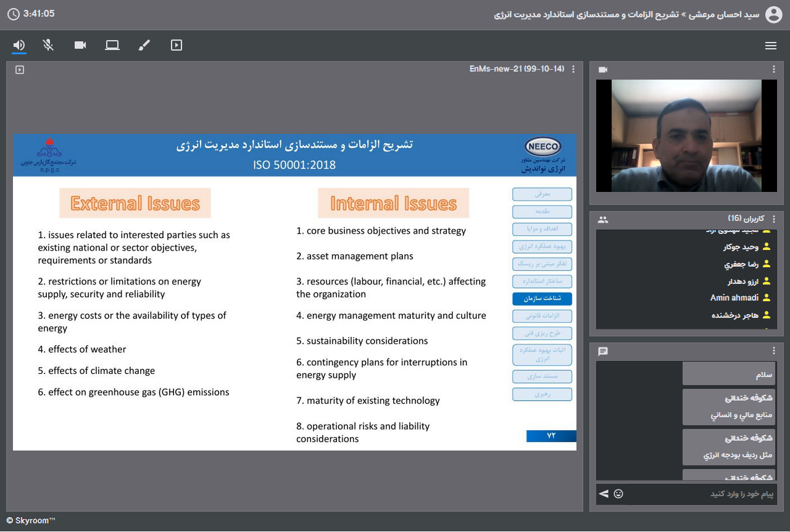The height and width of the screenshot is (532, 790).
Task: Click the ساختار استاندارد slide button
Action: (x=542, y=281)
